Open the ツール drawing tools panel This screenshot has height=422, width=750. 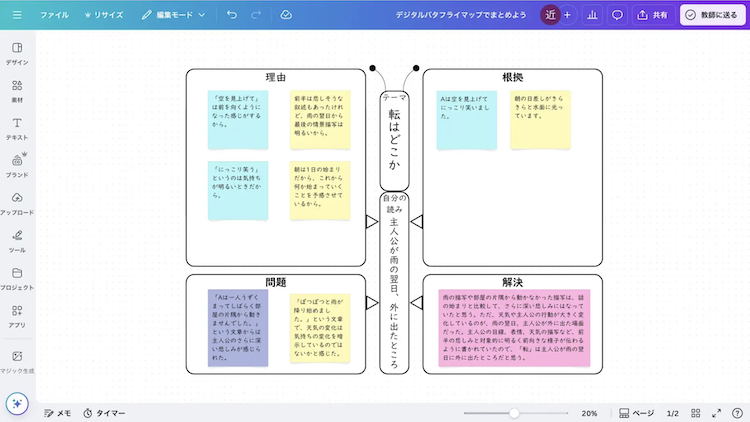pyautogui.click(x=17, y=240)
